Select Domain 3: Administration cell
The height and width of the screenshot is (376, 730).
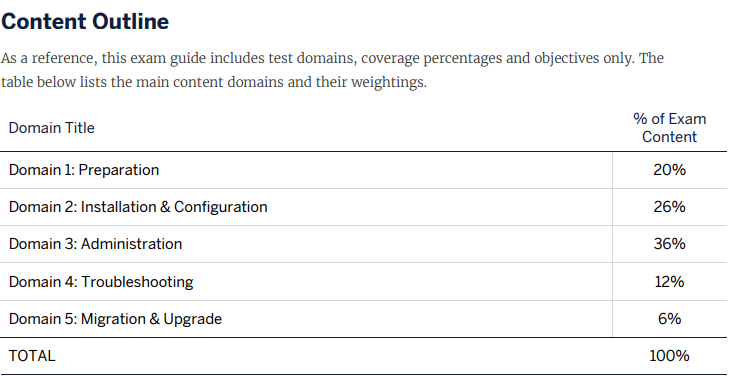95,244
